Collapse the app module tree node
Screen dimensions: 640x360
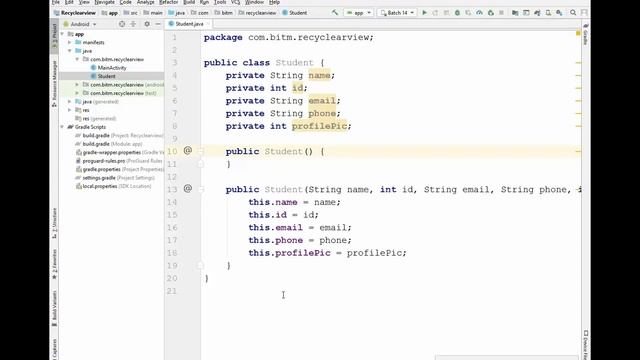pyautogui.click(x=62, y=34)
